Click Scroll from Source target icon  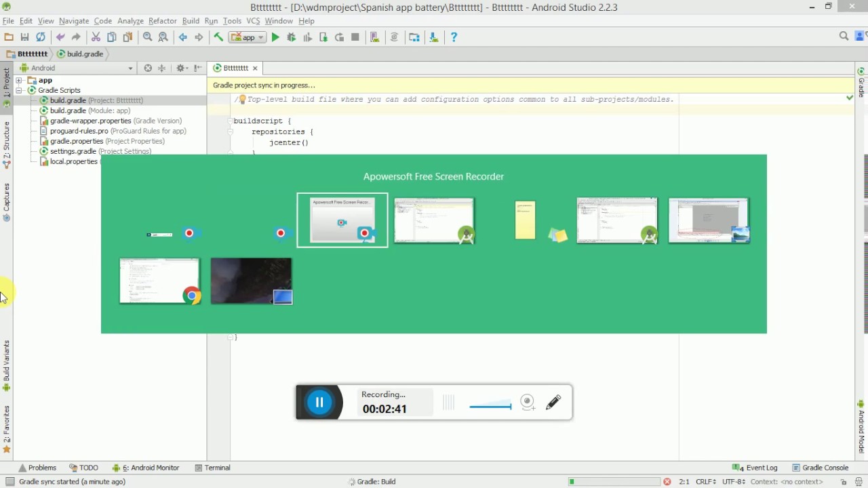coord(148,68)
